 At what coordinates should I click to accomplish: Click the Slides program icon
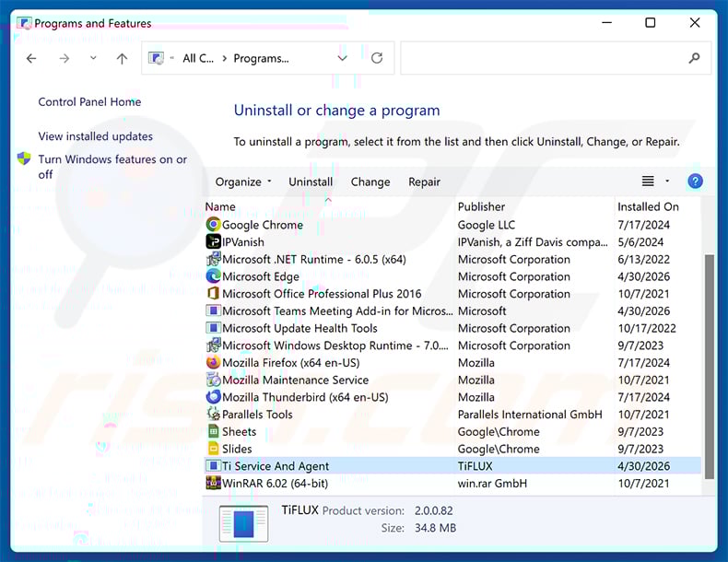coord(213,449)
